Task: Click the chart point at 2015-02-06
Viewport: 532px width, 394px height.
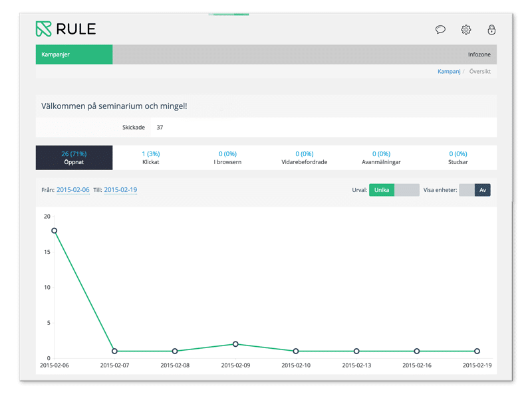Action: click(55, 231)
